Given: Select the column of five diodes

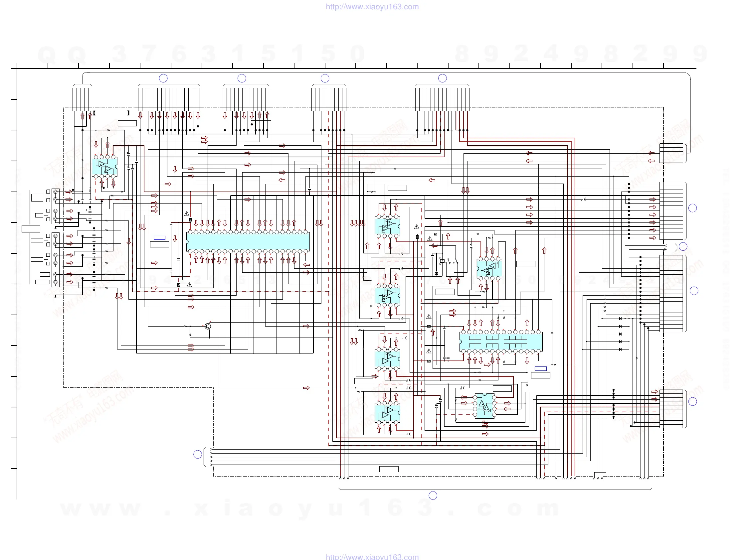Looking at the screenshot, I should (620, 334).
